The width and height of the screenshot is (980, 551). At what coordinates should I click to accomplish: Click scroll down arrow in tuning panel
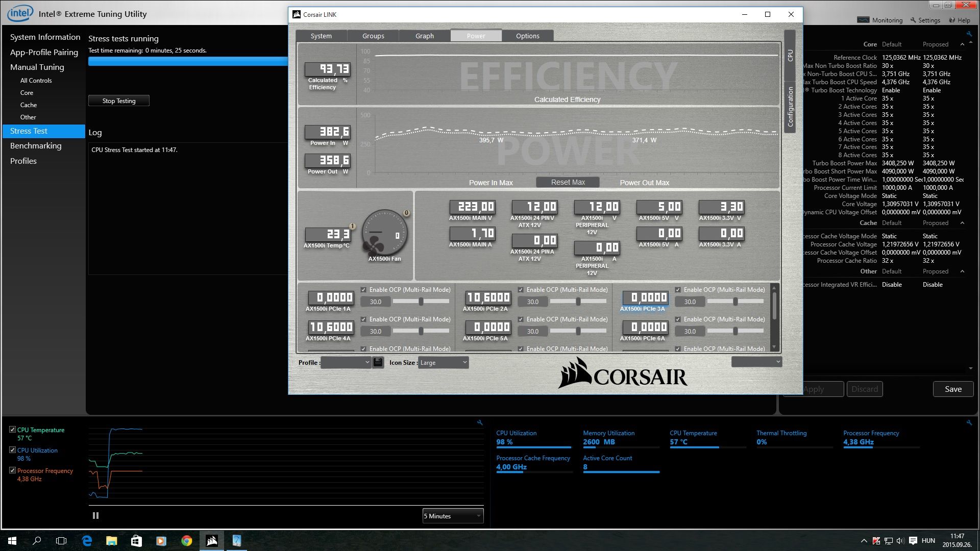pyautogui.click(x=970, y=368)
